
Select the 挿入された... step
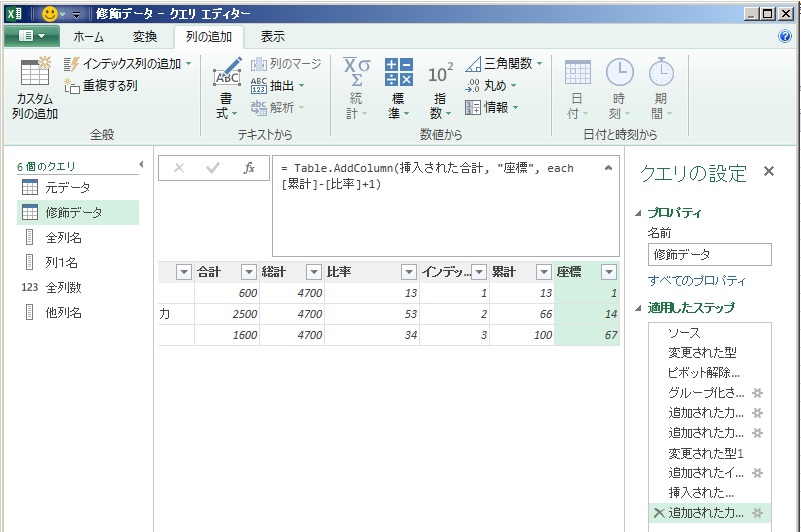pos(710,493)
